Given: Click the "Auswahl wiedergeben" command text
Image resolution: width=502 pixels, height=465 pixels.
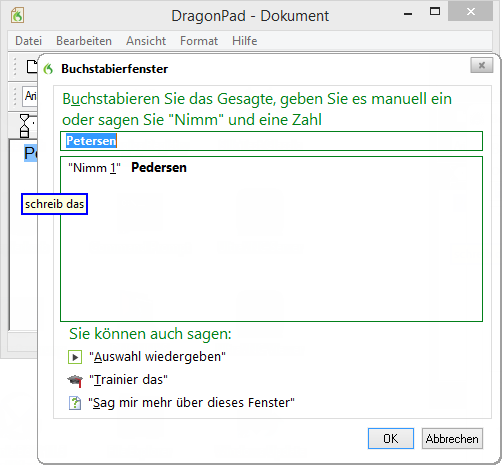Looking at the screenshot, I should (x=157, y=357).
